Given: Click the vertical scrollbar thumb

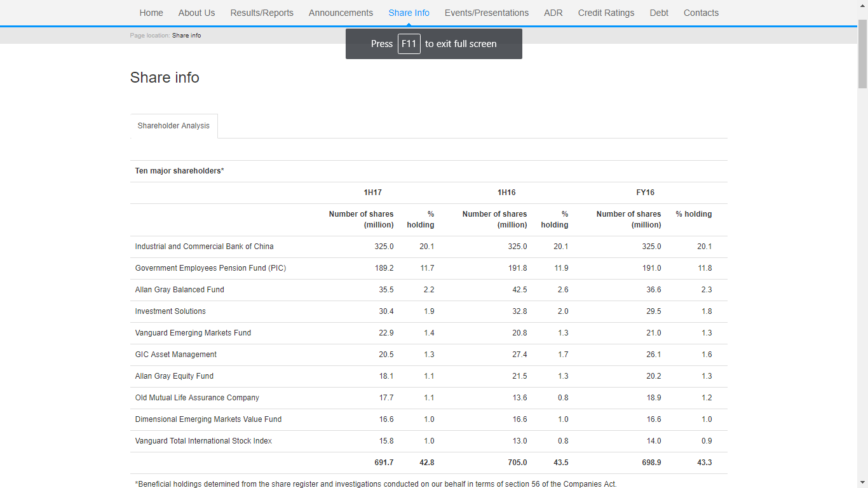Looking at the screenshot, I should [862, 54].
